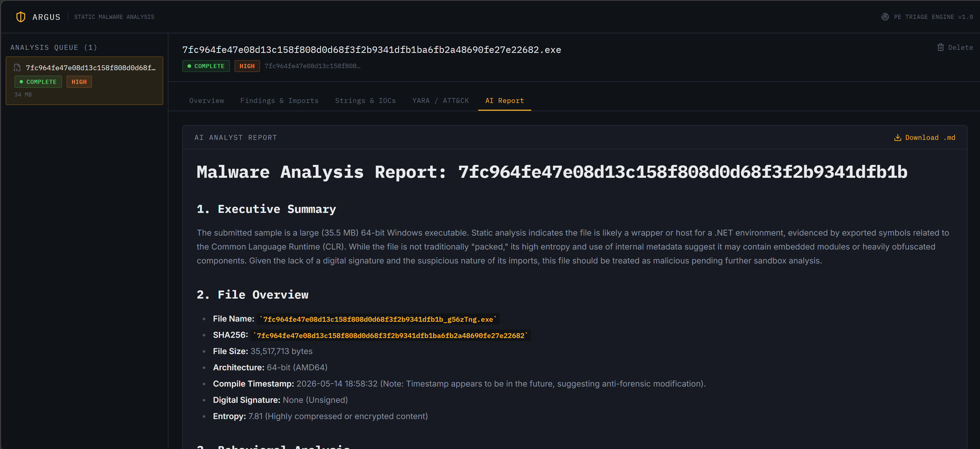Click the COMPLETE status badge under file title
The image size is (980, 449).
pyautogui.click(x=206, y=66)
